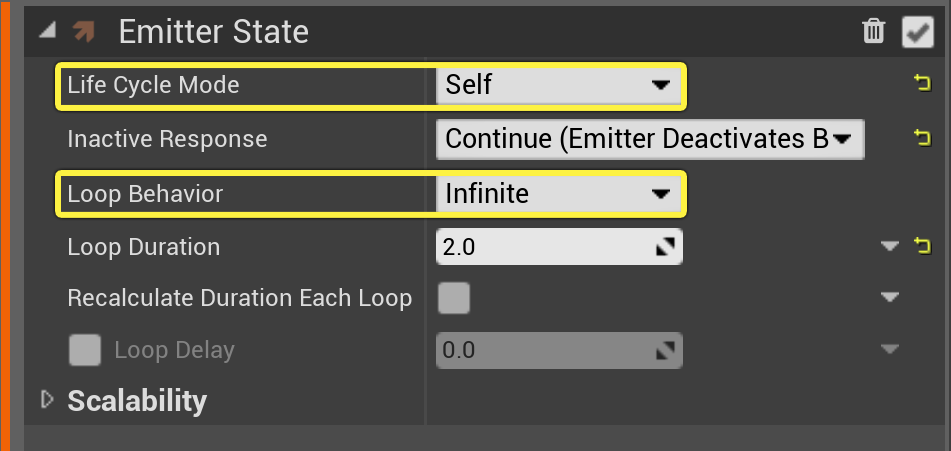Reset Loop Duration with yellow arrow
The height and width of the screenshot is (451, 951).
[922, 246]
